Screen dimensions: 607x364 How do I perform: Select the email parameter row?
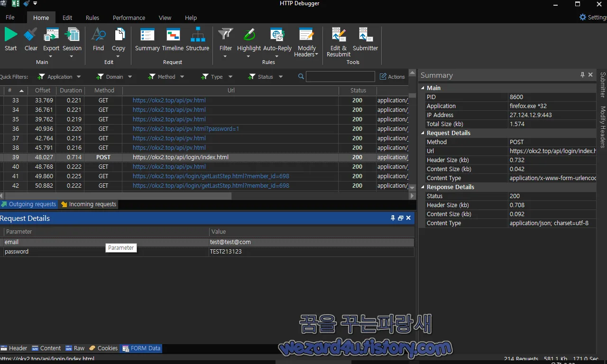[x=207, y=242]
